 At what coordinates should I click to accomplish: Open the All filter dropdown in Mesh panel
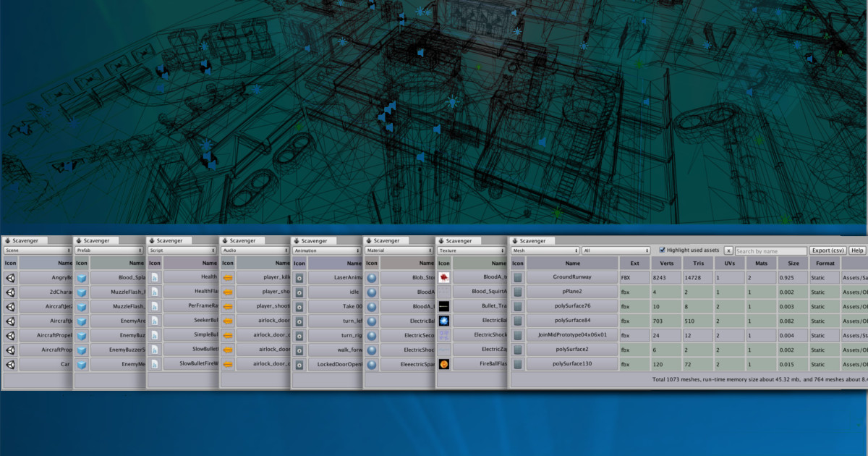[x=615, y=250]
